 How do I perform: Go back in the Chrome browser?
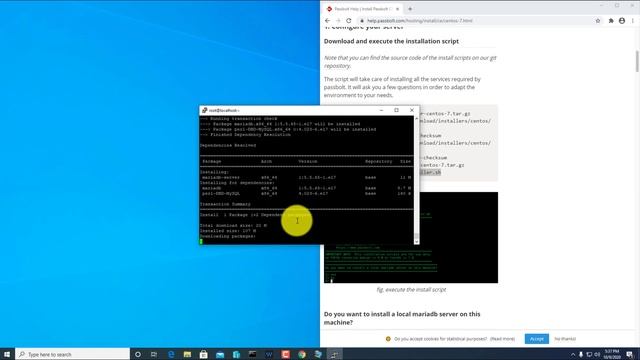coord(327,21)
